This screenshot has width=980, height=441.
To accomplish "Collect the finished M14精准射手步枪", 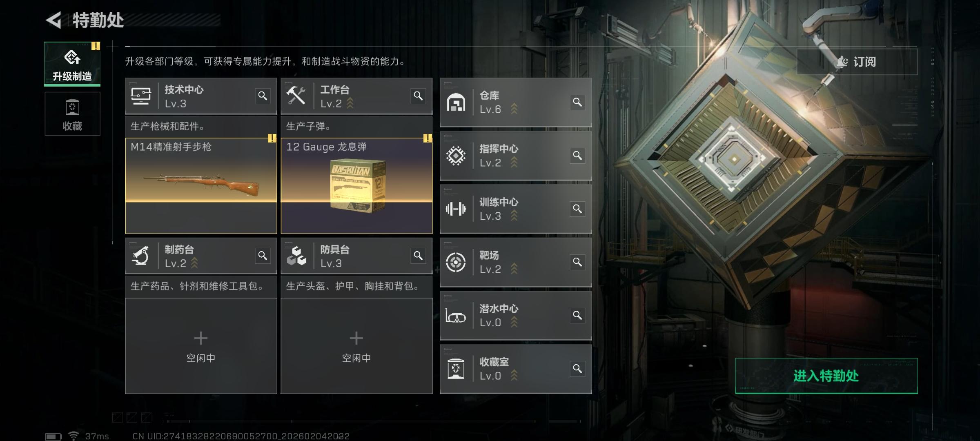I will pos(201,186).
